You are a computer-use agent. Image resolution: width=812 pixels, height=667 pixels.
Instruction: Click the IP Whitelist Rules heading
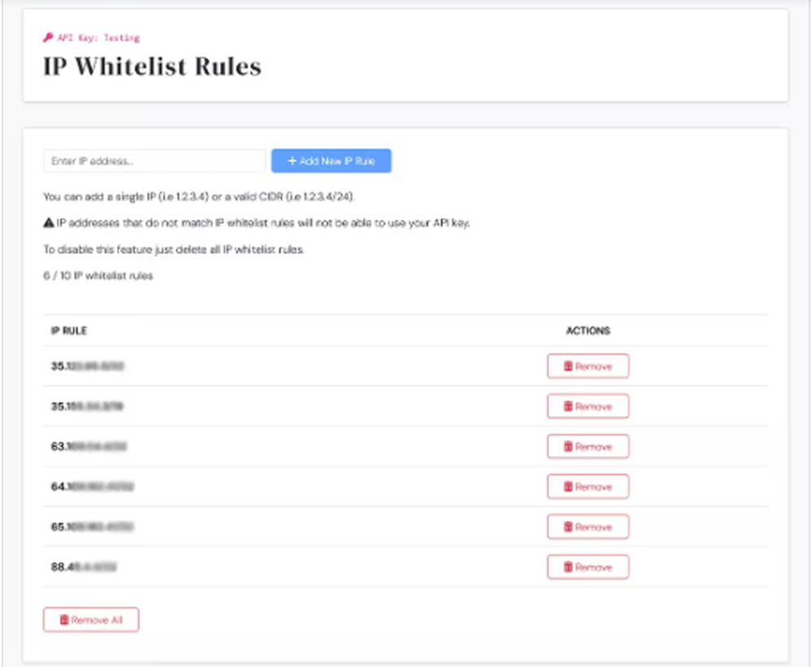(152, 67)
